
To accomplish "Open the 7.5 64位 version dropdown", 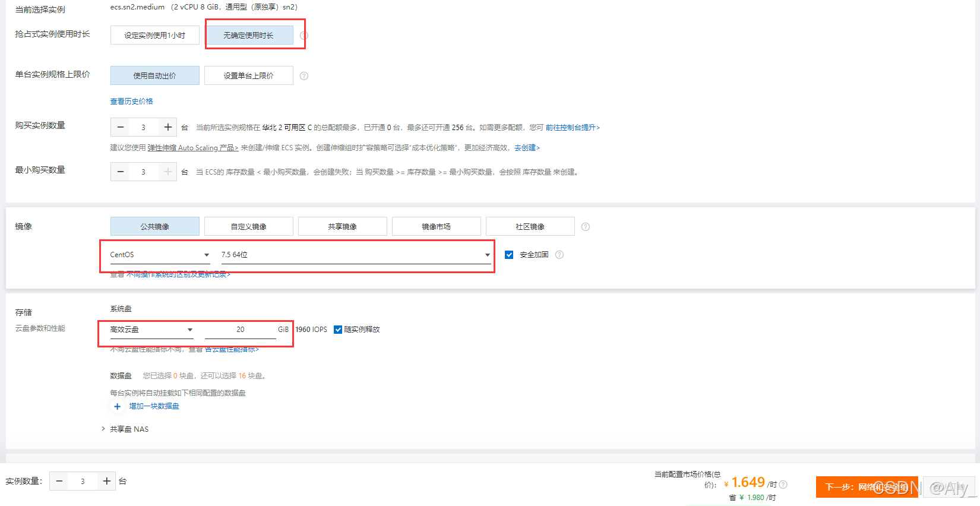I will (356, 255).
